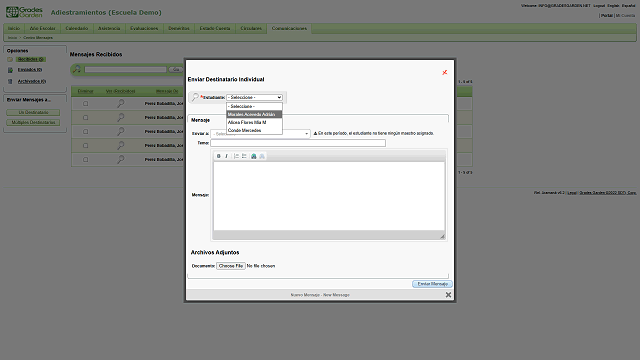Screen dimensions: 640x360
Task: Click the editor resize handle corner
Action: click(442, 236)
